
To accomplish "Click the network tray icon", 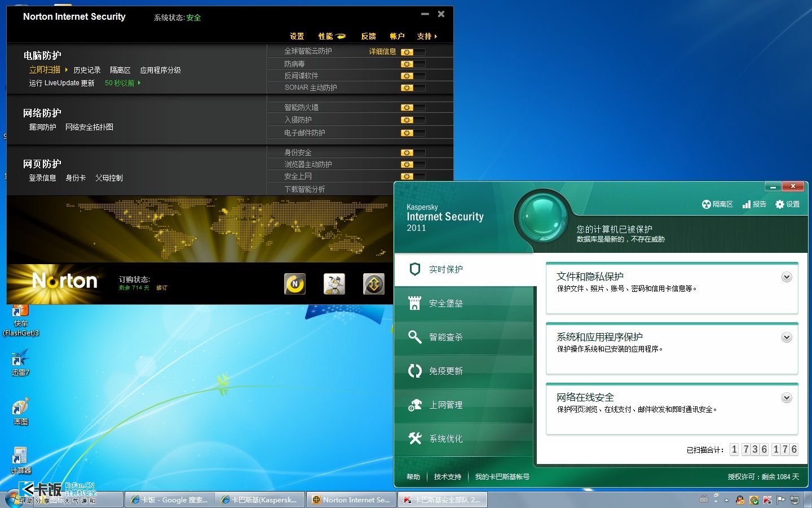I will click(794, 500).
